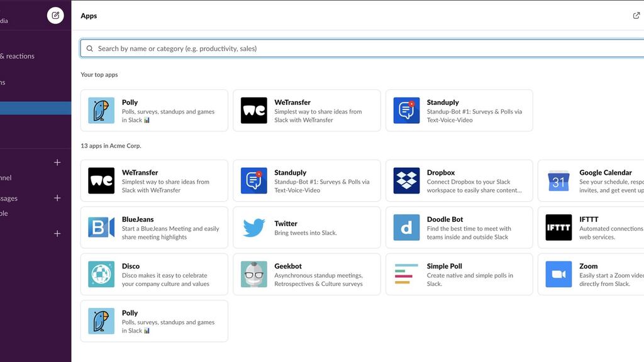
Task: Click the Polly parrot icon under Your top apps
Action: tap(101, 111)
